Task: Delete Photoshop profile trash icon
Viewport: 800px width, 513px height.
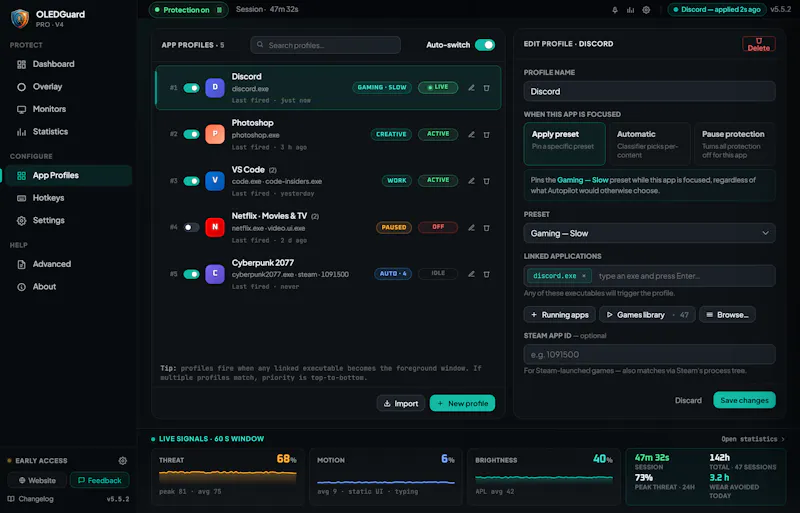Action: click(x=487, y=135)
